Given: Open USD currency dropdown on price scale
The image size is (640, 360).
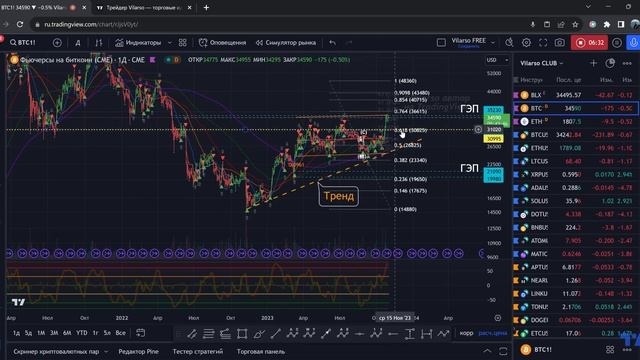Looking at the screenshot, I should click(x=497, y=60).
